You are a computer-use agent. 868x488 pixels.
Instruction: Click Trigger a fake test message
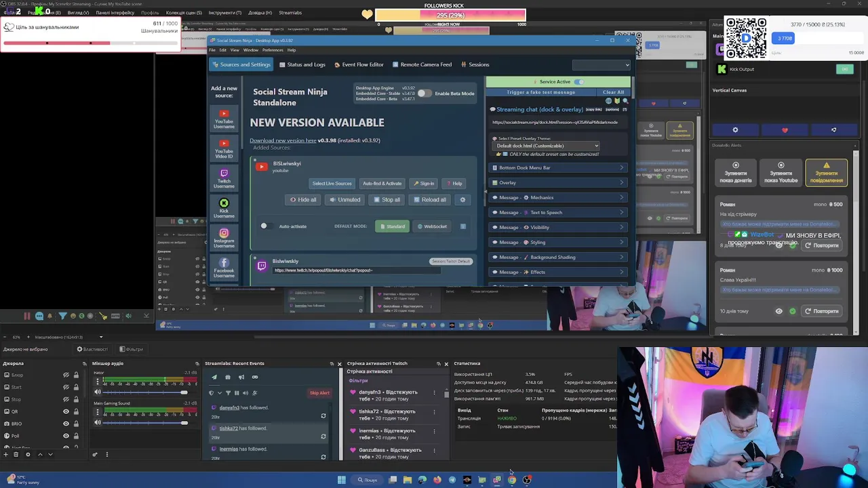pyautogui.click(x=540, y=92)
